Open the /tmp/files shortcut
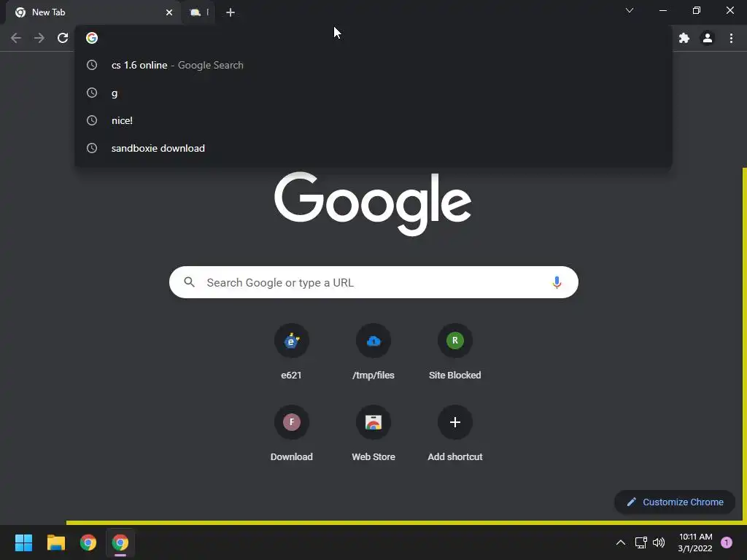This screenshot has width=747, height=560. pos(373,352)
